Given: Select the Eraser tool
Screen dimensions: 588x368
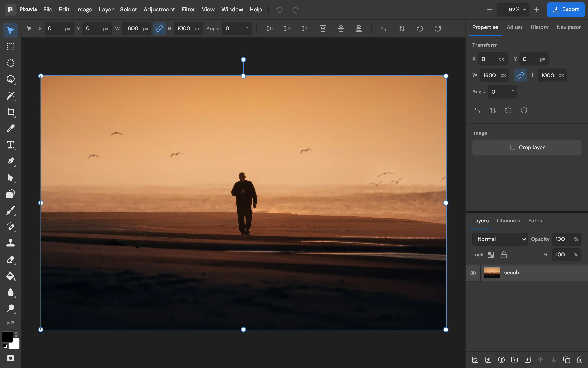Looking at the screenshot, I should pos(10,259).
